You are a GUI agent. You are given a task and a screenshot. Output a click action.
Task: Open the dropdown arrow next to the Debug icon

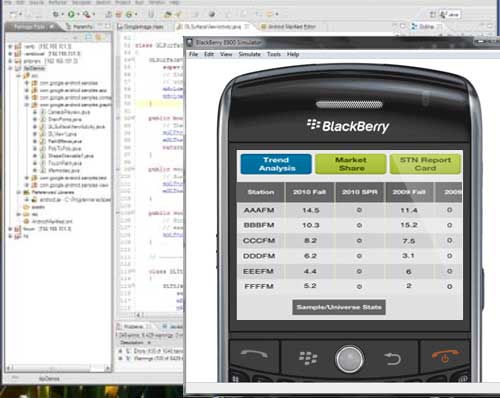coord(63,14)
